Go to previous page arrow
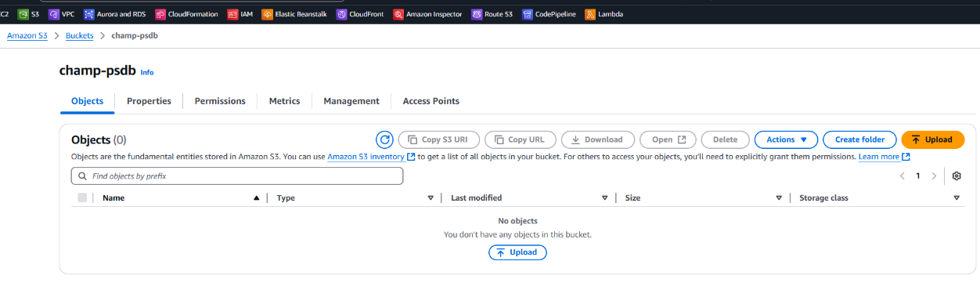 tap(903, 176)
